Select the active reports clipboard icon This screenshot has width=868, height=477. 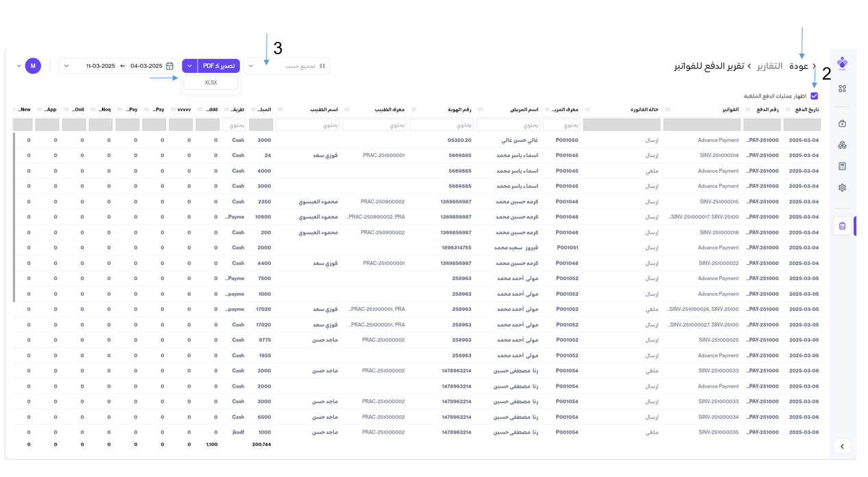click(842, 226)
